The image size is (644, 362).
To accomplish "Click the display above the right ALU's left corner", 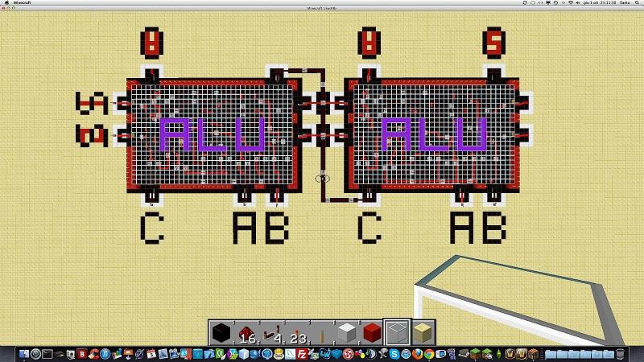I will [369, 43].
